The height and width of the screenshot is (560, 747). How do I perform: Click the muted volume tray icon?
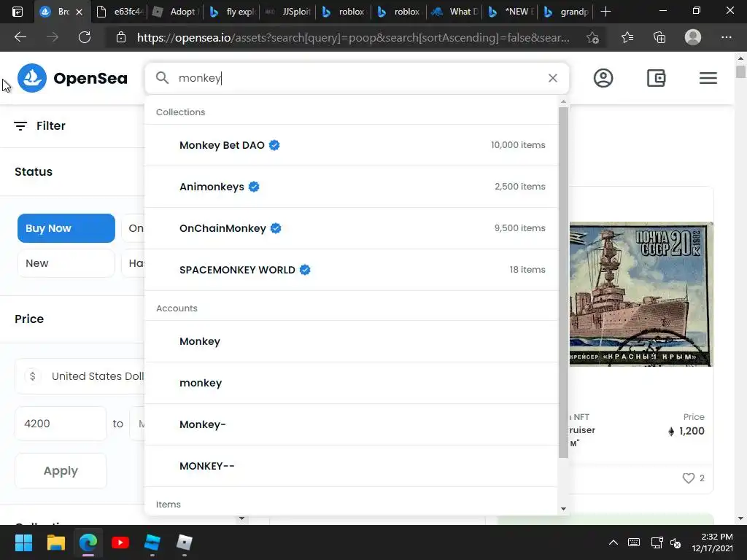tap(676, 542)
